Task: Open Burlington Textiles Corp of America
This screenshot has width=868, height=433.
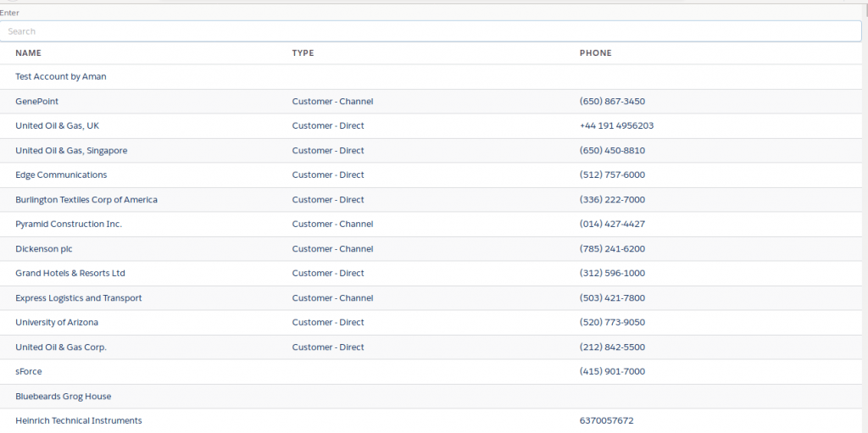Action: coord(86,200)
